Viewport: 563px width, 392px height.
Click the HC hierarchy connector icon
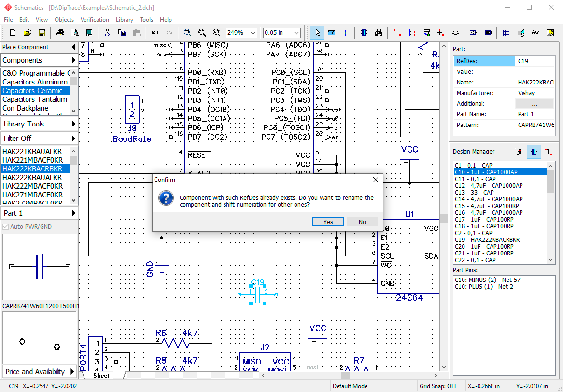pos(473,33)
